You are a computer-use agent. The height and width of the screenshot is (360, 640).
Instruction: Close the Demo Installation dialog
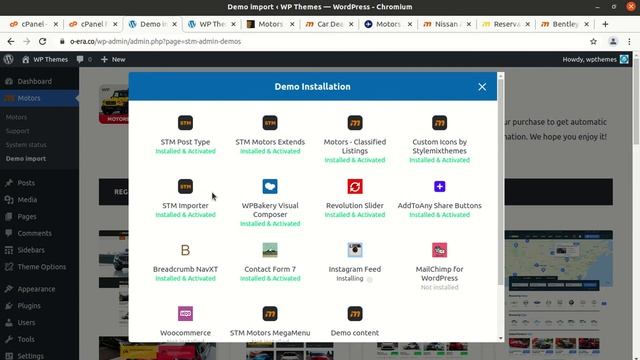tap(482, 87)
